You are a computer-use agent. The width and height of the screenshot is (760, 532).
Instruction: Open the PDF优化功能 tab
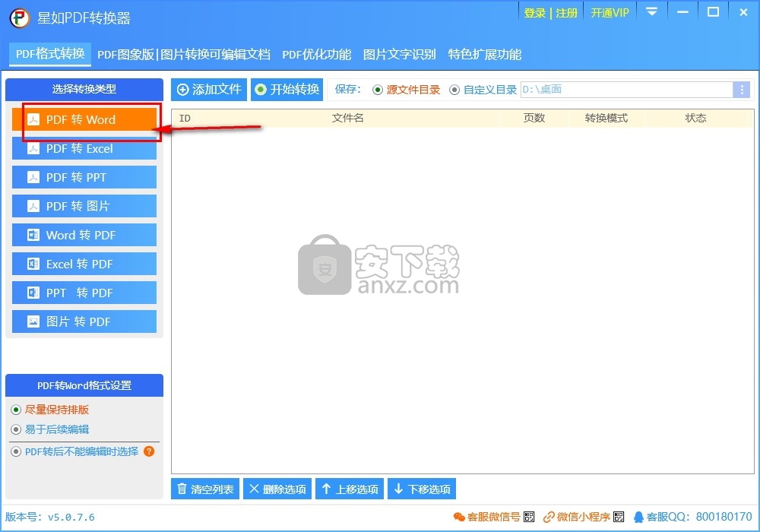pyautogui.click(x=316, y=54)
